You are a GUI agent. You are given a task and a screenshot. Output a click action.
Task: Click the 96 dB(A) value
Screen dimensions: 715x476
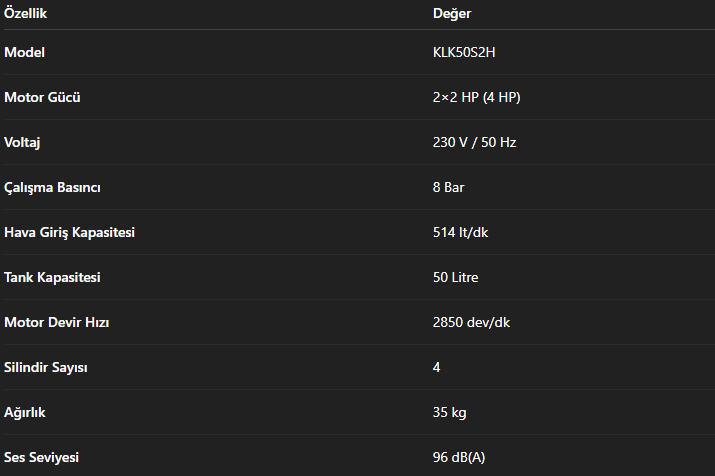[x=459, y=457]
